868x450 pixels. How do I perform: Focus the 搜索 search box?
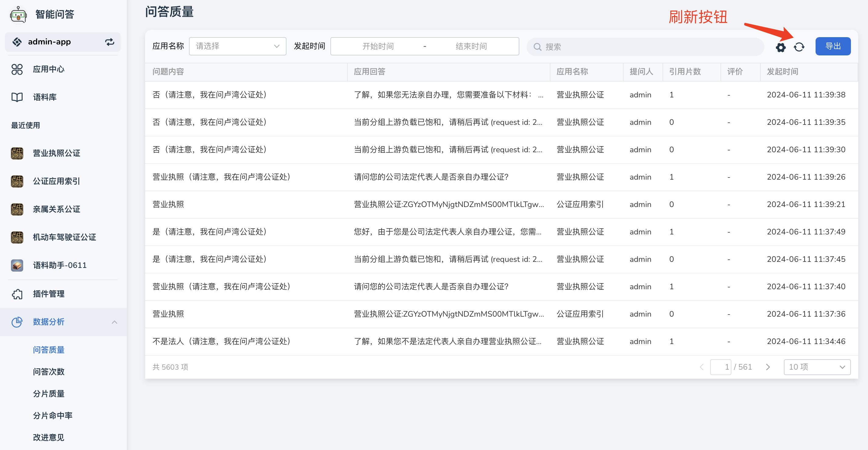(x=645, y=47)
